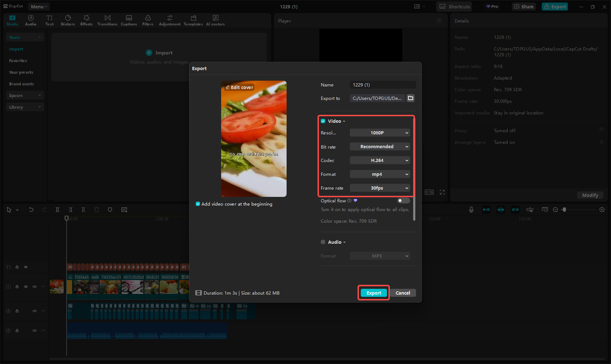The height and width of the screenshot is (364, 611).
Task: Open the Menu at top left
Action: point(38,6)
